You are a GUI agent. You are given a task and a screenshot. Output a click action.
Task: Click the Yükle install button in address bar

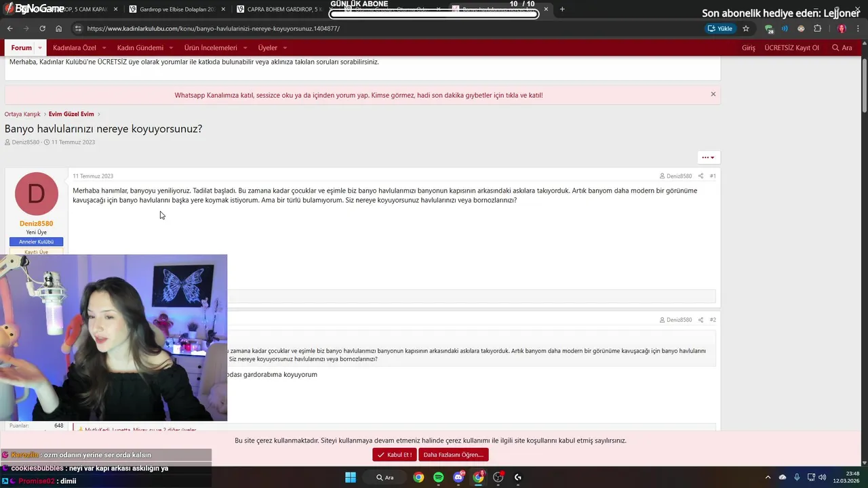[720, 28]
